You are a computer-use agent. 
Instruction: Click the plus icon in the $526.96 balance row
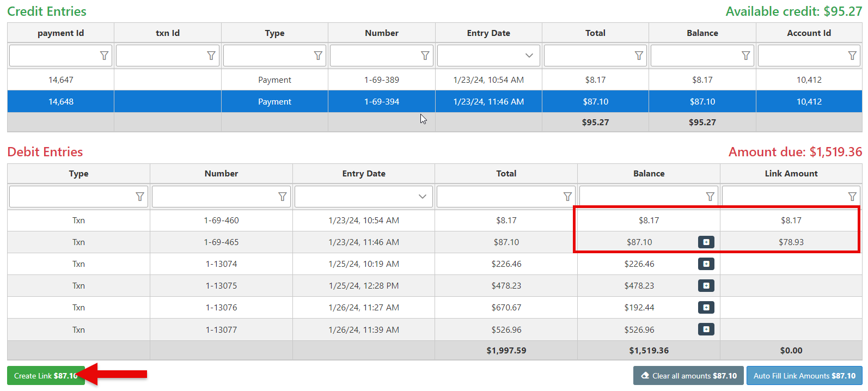(x=706, y=329)
